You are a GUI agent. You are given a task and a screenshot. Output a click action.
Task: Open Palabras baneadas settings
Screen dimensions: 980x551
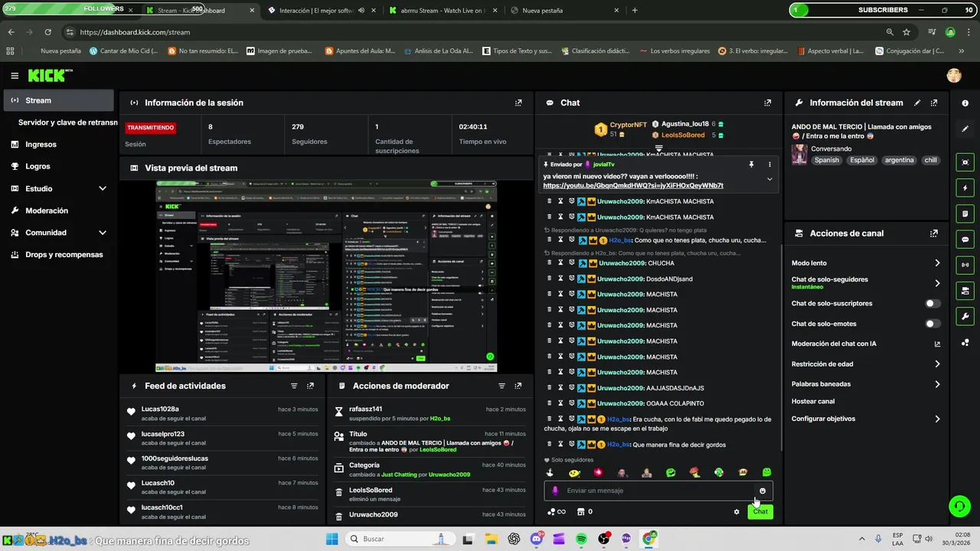pos(866,384)
